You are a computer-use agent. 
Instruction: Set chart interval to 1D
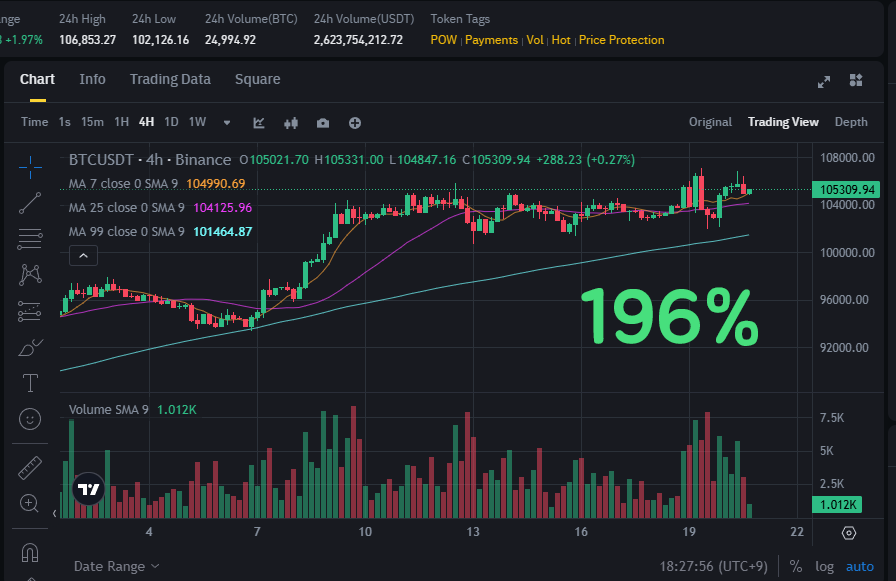[x=171, y=122]
